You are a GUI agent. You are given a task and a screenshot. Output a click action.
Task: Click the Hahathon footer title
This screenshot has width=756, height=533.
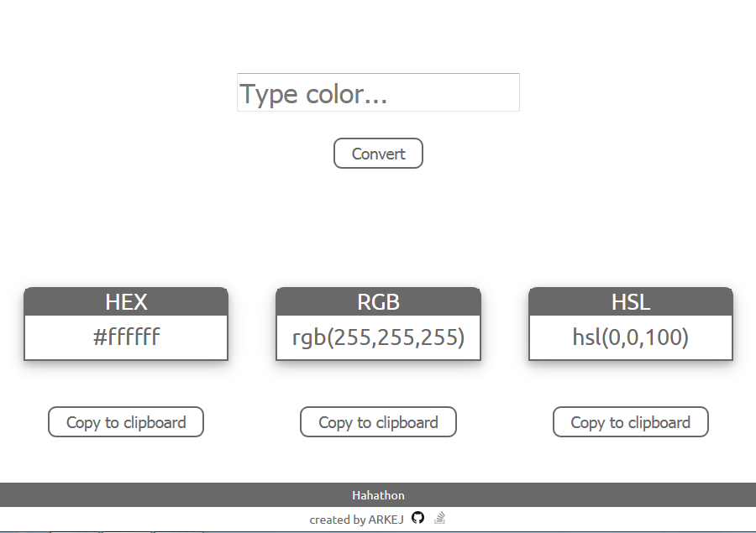tap(378, 495)
